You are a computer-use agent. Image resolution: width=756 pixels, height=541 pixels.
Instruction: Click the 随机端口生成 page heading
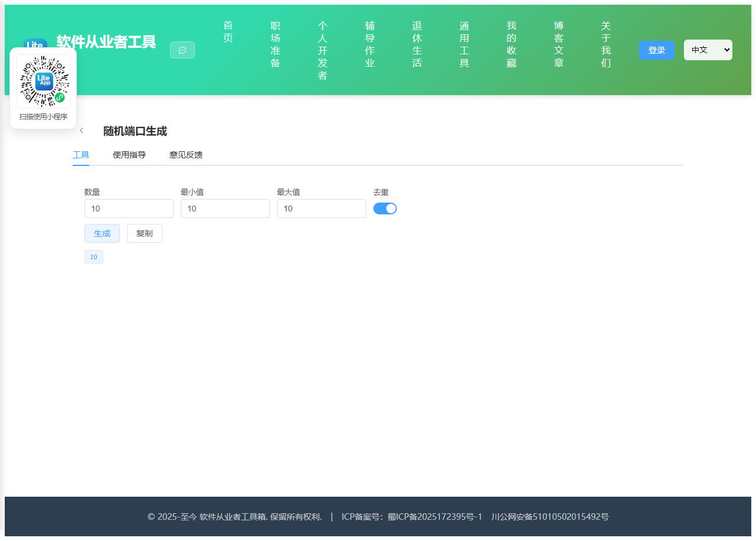pos(135,131)
